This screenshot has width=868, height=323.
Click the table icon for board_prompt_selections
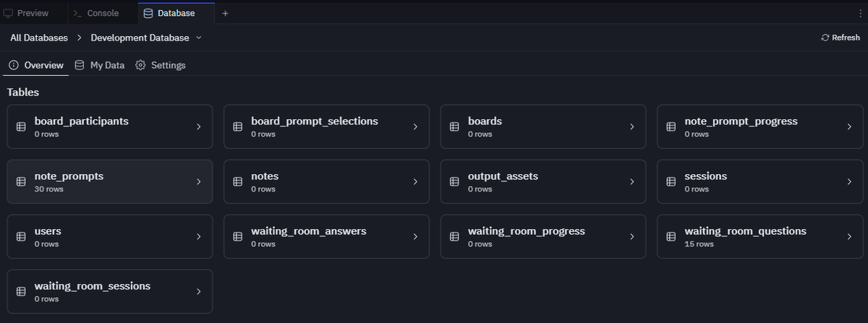(x=238, y=126)
